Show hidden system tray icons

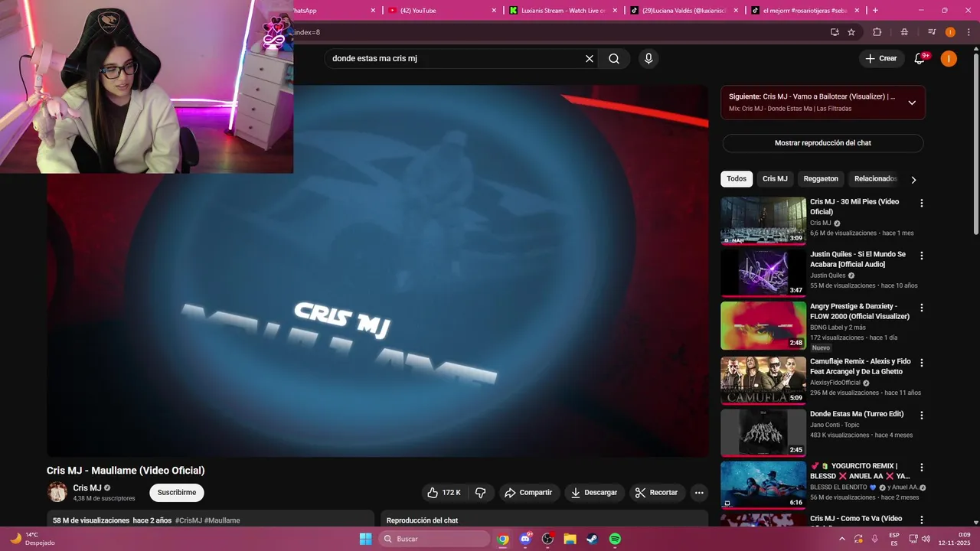843,539
